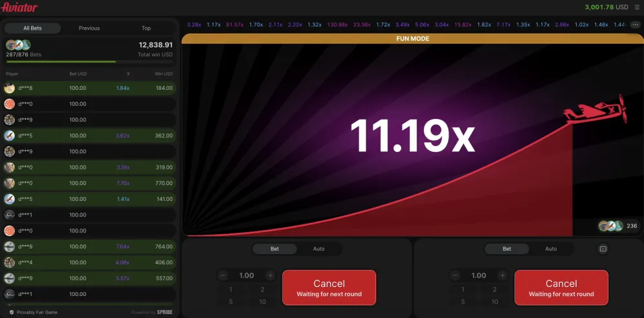Click the Aviator logo
The height and width of the screenshot is (318, 644).
(19, 7)
